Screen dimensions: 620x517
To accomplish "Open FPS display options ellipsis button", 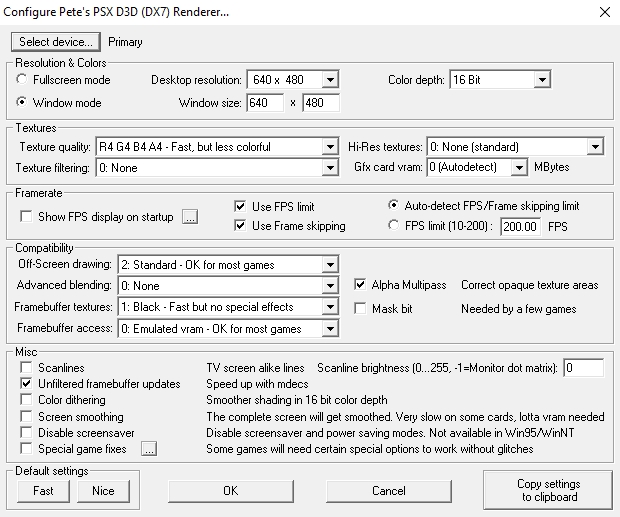I will [x=190, y=217].
